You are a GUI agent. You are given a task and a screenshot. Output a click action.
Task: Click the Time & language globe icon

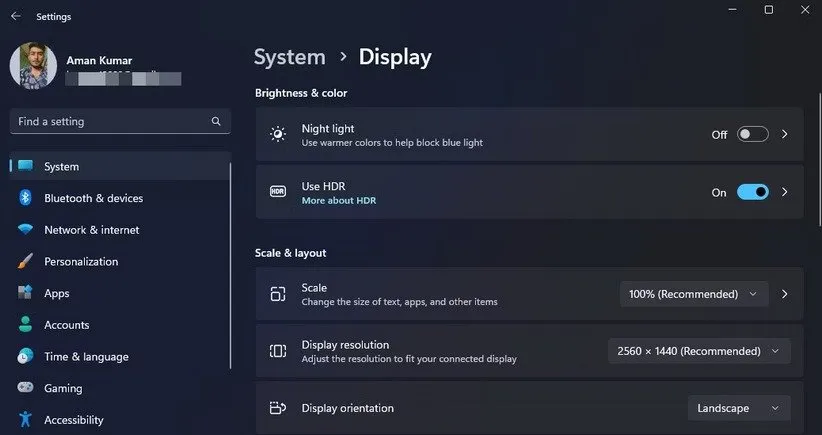pyautogui.click(x=25, y=357)
